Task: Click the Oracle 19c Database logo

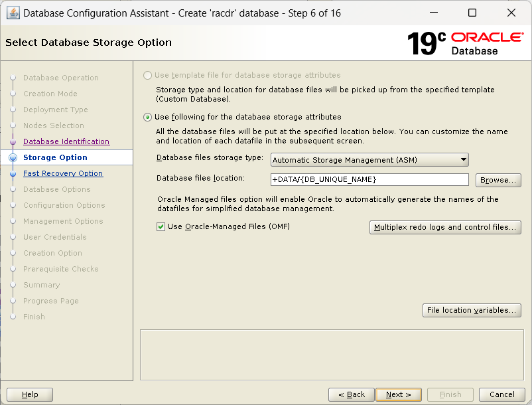Action: click(465, 43)
